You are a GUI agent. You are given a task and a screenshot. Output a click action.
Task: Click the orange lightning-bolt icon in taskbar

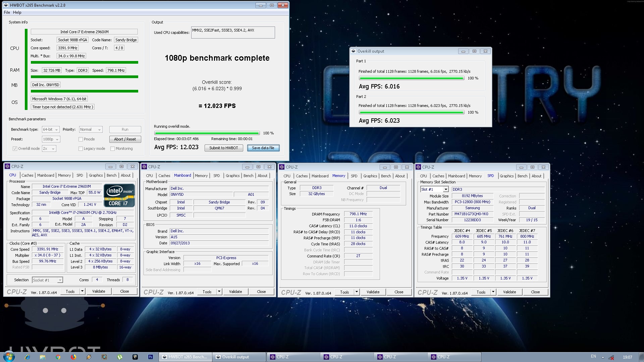point(89,357)
